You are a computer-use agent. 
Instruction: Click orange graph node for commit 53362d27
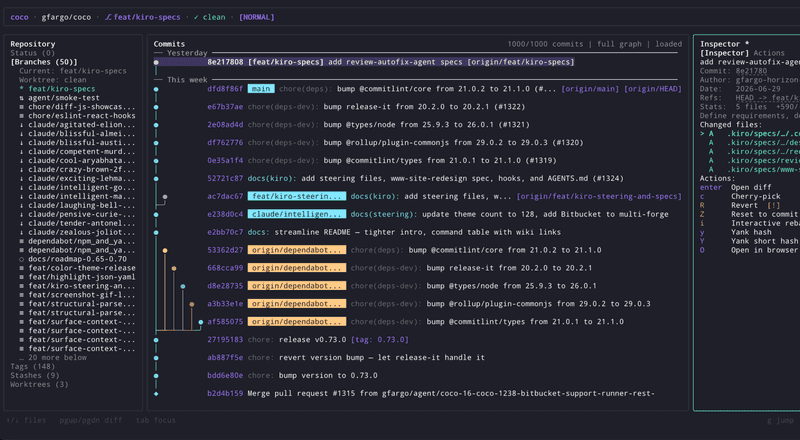click(165, 251)
